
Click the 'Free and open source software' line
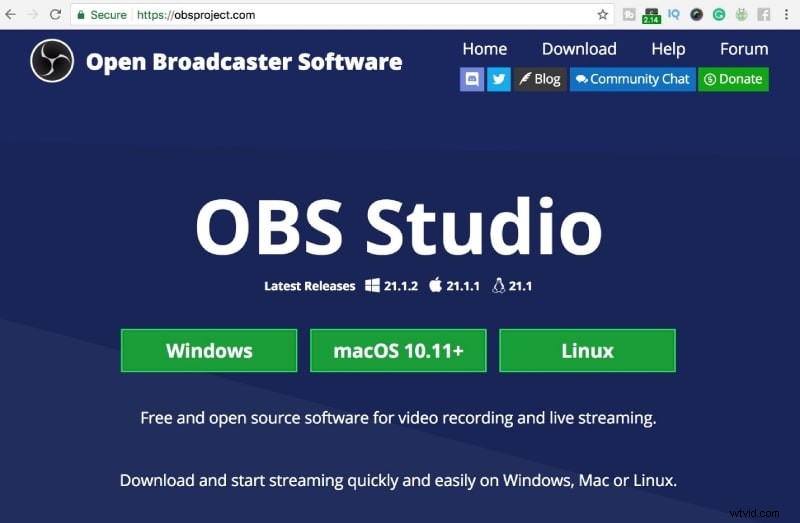[x=398, y=418]
